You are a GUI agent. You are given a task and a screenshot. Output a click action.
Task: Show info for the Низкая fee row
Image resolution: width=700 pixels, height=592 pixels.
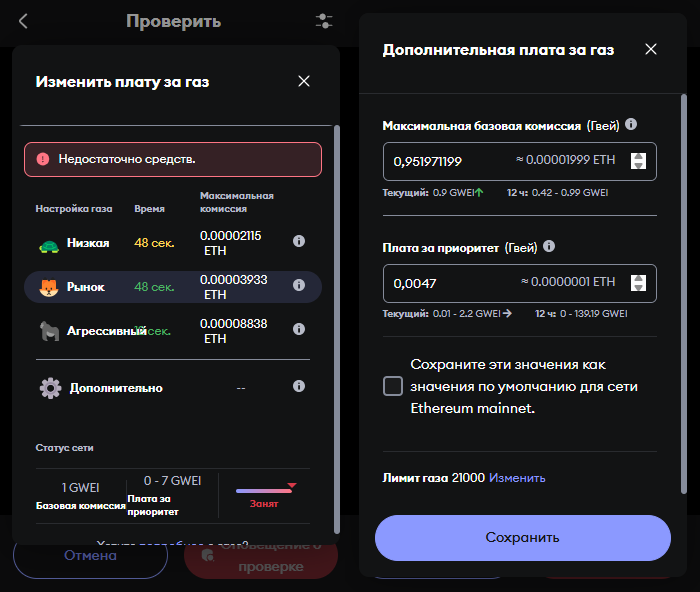pyautogui.click(x=299, y=241)
